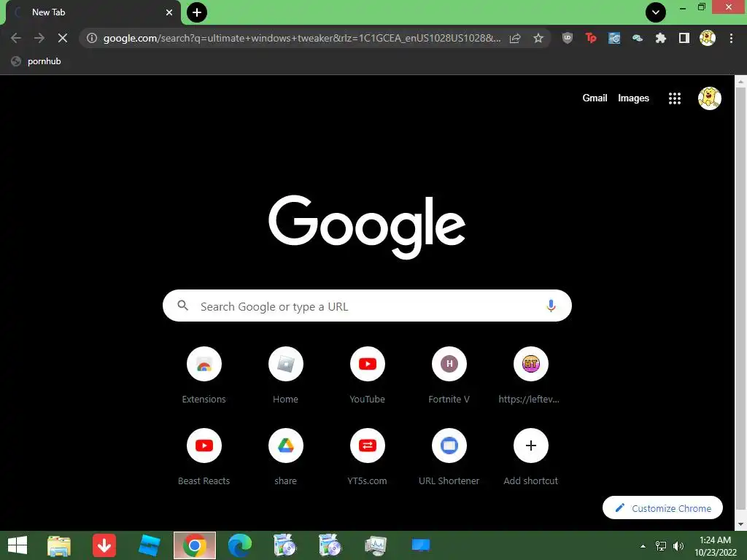Open network status in system tray
747x560 pixels.
click(661, 546)
